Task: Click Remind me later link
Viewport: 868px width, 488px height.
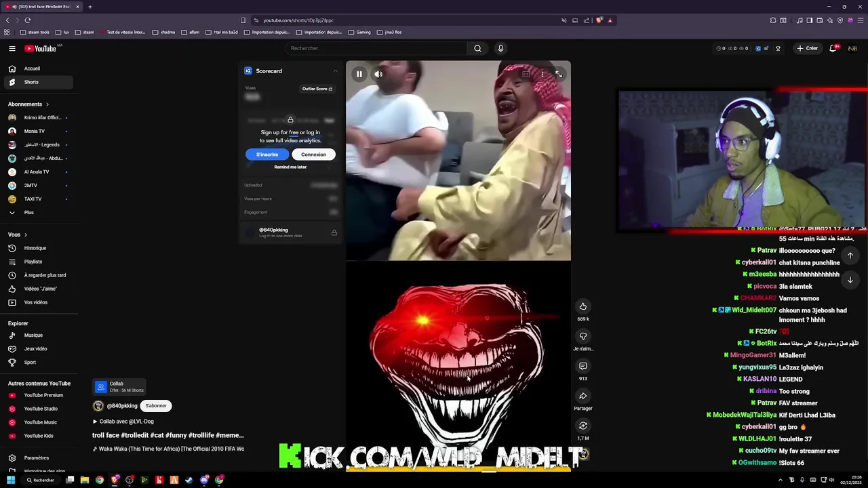Action: pyautogui.click(x=290, y=167)
